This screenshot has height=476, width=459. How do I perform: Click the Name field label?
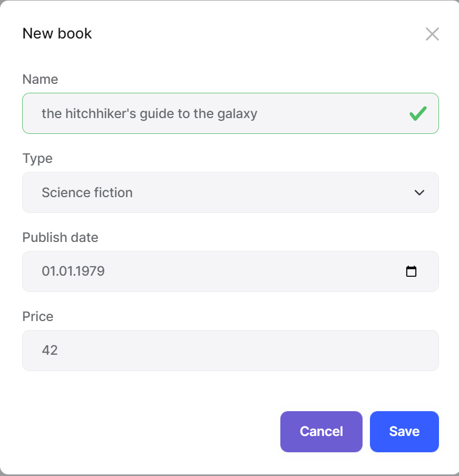(x=40, y=79)
